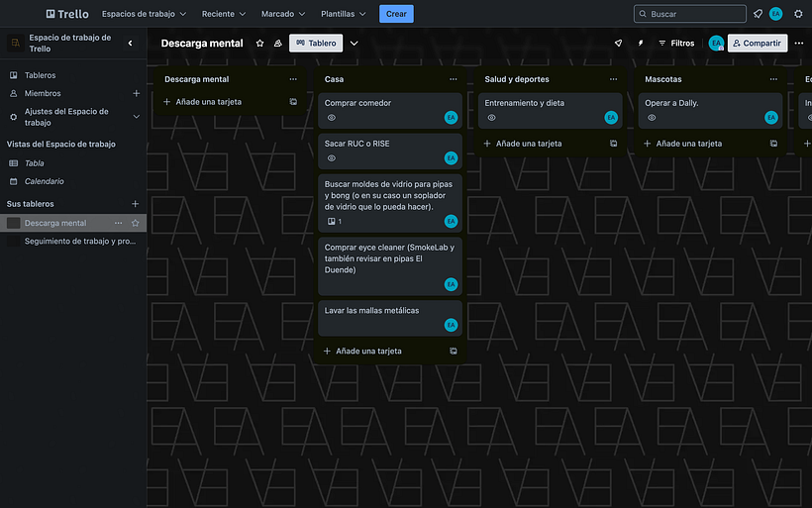Click Casa list title

(x=334, y=79)
